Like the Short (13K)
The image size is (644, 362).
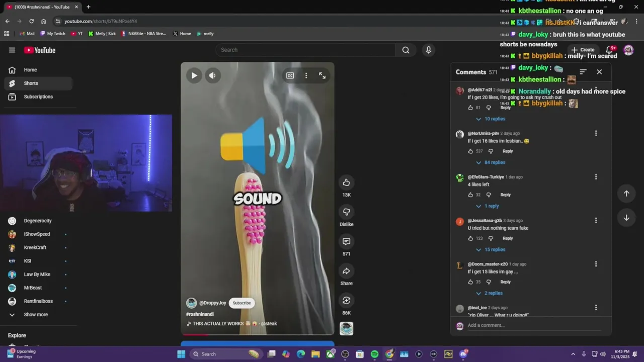coord(346,182)
